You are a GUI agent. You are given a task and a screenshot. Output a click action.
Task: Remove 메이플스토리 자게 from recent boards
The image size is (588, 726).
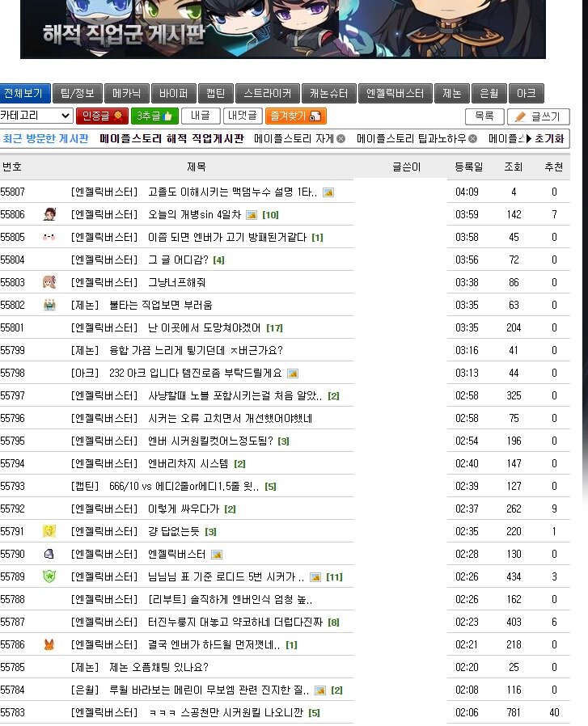(x=341, y=139)
